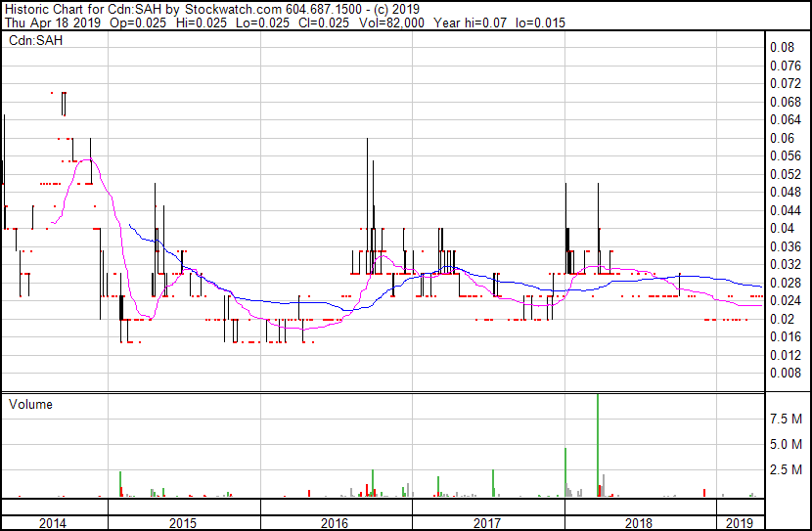The width and height of the screenshot is (812, 531).
Task: Click the 7.5 M volume axis label
Action: pyautogui.click(x=786, y=419)
